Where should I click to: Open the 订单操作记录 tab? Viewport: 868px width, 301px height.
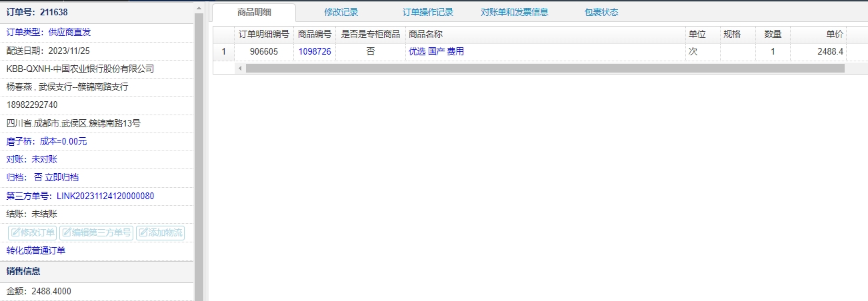[x=428, y=12]
